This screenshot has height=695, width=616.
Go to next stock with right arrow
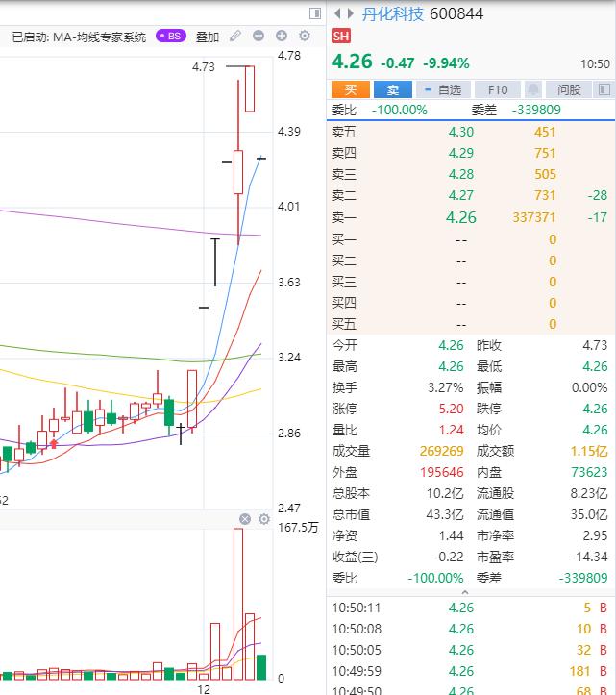coord(351,13)
